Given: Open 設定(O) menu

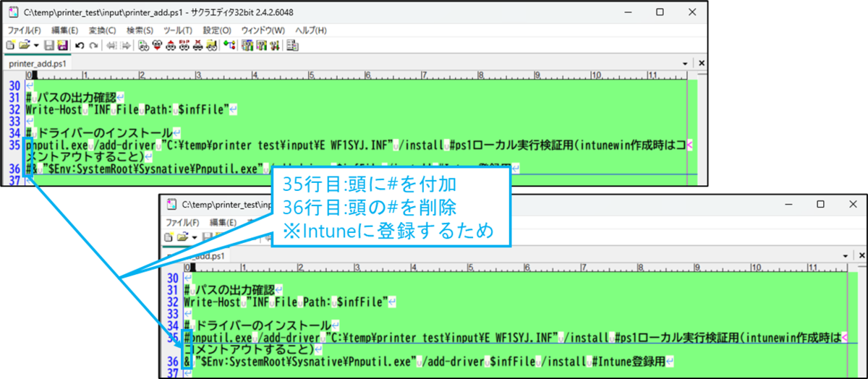Looking at the screenshot, I should (216, 30).
